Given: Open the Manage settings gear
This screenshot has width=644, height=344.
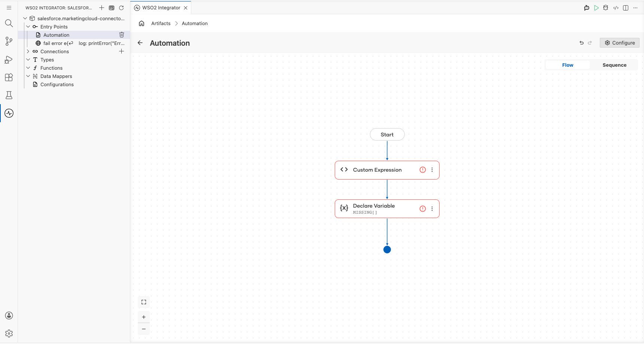Looking at the screenshot, I should coord(9,334).
